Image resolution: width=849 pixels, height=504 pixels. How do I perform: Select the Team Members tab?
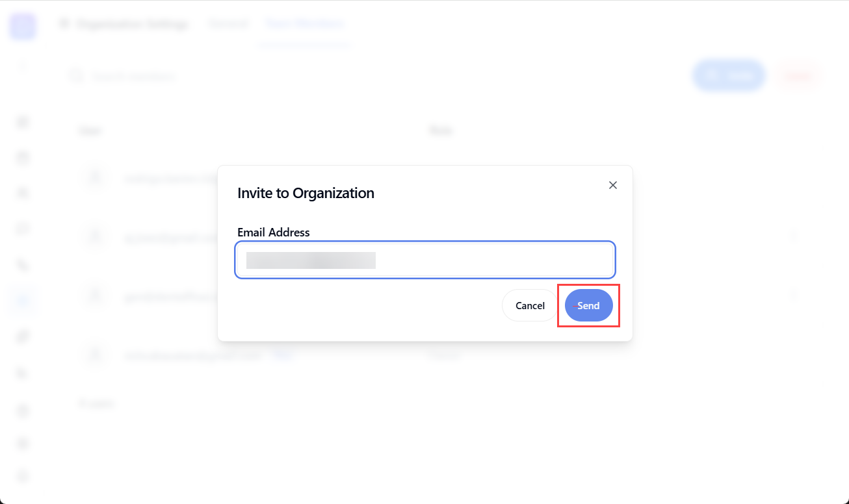(x=304, y=24)
